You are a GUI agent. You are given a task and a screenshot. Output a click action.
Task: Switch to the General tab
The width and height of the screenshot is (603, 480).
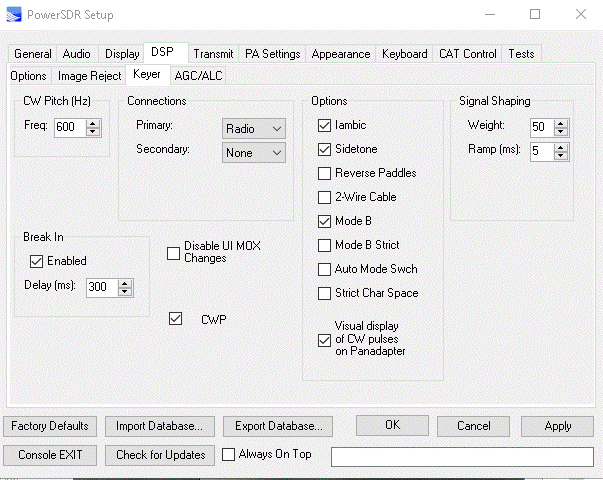pyautogui.click(x=33, y=54)
